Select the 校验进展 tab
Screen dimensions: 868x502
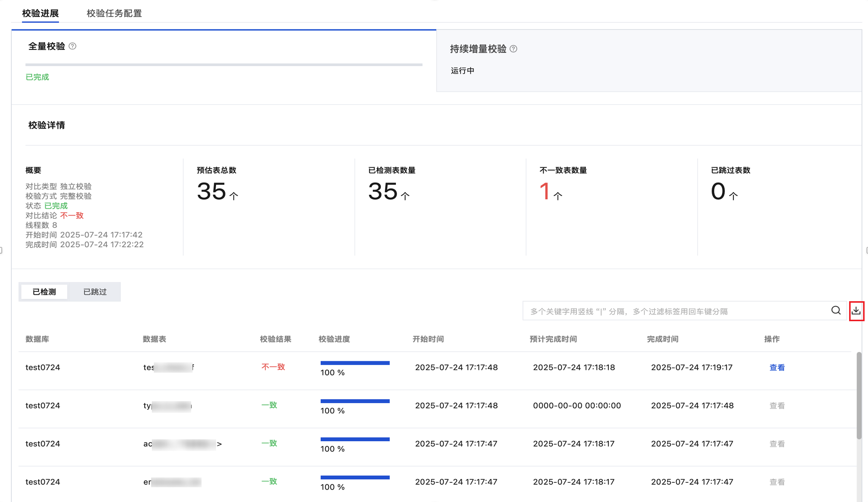coord(40,13)
